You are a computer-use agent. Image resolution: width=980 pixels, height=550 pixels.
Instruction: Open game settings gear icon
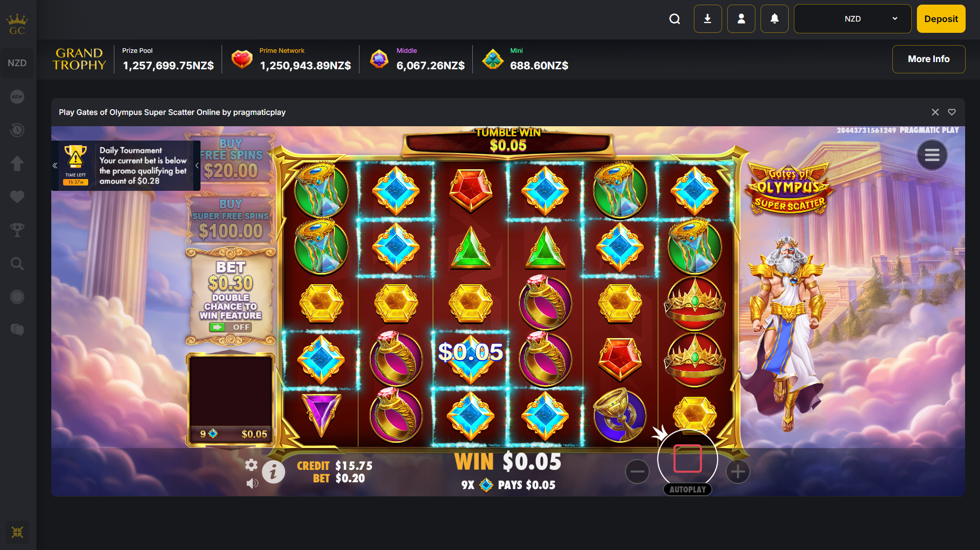(251, 465)
